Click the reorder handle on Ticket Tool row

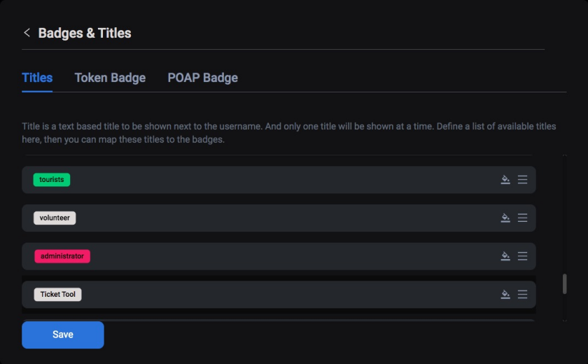tap(522, 294)
